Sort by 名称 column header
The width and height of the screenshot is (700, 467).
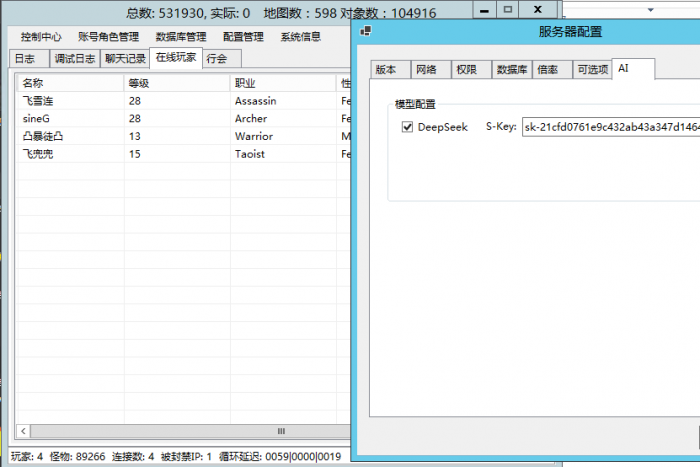[x=70, y=83]
